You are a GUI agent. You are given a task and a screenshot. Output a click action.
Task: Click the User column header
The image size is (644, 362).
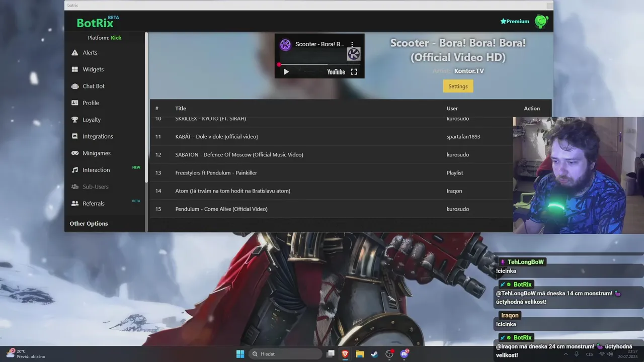pyautogui.click(x=452, y=109)
